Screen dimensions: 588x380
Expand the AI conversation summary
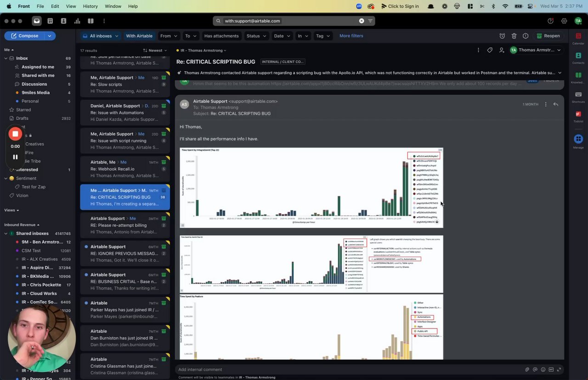[560, 73]
